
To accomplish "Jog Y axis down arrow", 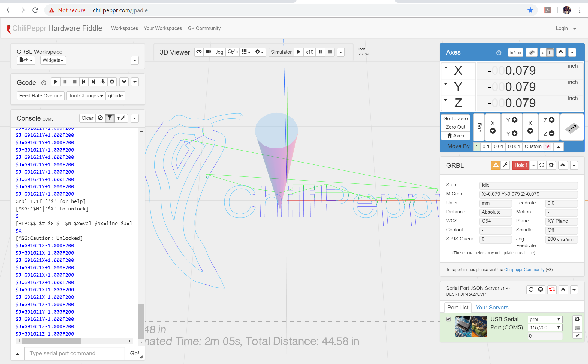I will pos(512,133).
